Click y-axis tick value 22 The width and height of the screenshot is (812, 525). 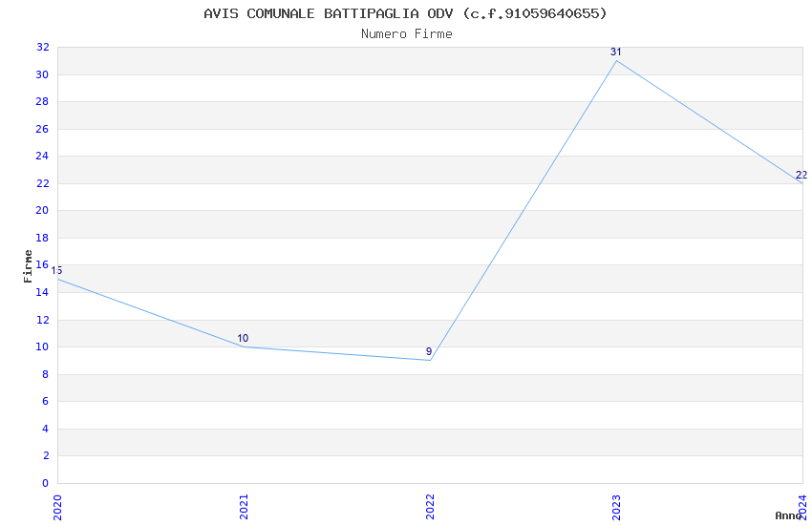(42, 183)
